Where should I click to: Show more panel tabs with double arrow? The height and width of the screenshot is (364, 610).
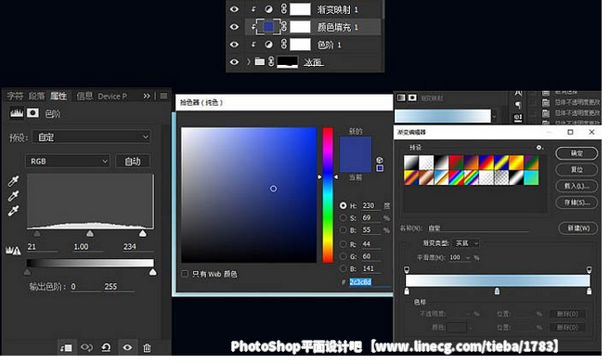147,96
